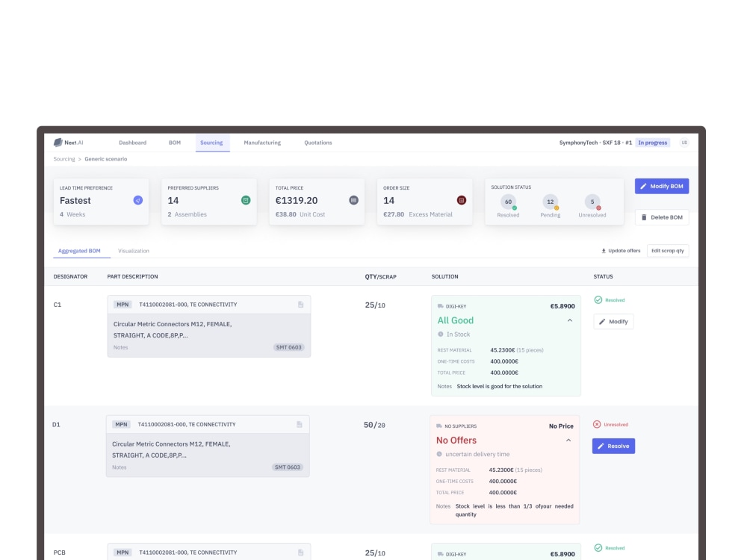Click the SMT 0603 tag in C1 row
747x560 pixels.
tap(288, 348)
